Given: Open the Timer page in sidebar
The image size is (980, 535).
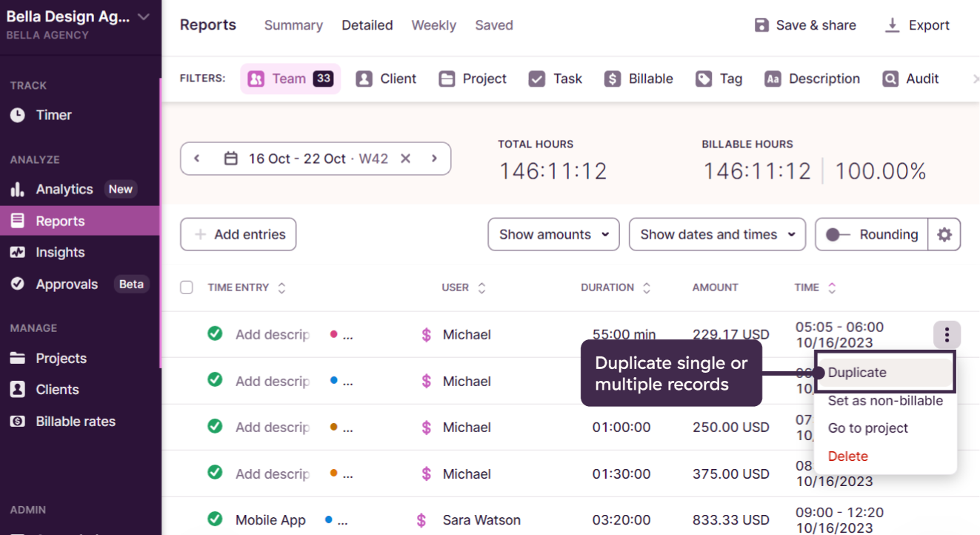Looking at the screenshot, I should click(53, 115).
